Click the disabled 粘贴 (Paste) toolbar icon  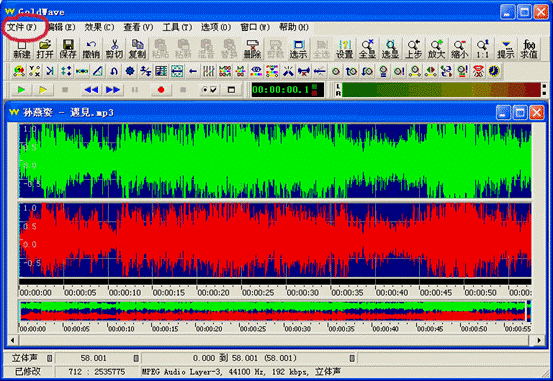tap(160, 49)
